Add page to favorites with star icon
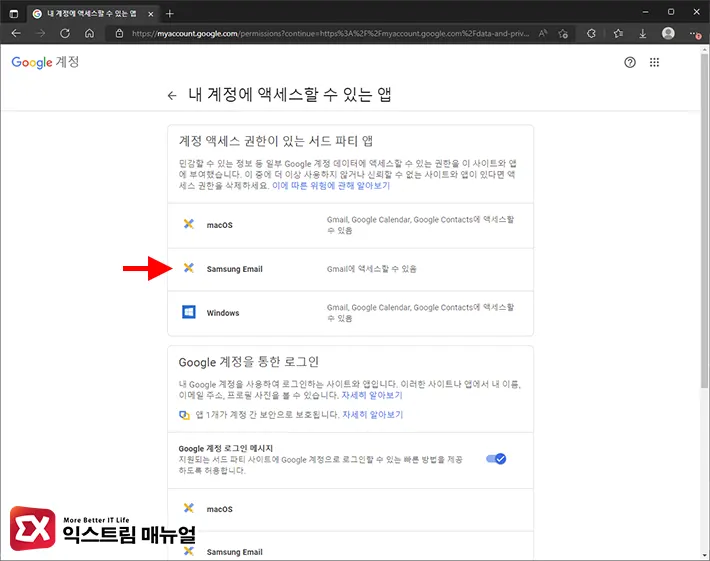This screenshot has width=710, height=561. [x=563, y=34]
